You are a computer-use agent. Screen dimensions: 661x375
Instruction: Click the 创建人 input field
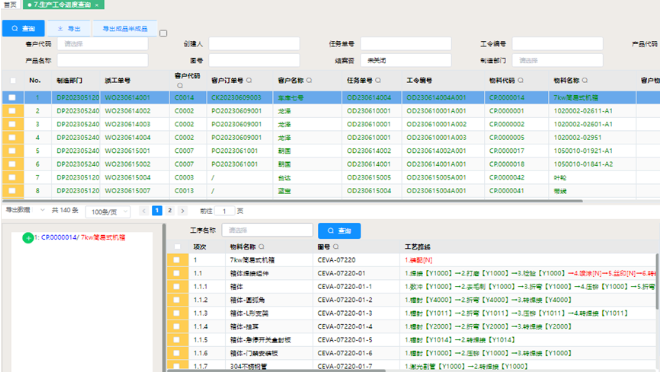[x=254, y=44]
